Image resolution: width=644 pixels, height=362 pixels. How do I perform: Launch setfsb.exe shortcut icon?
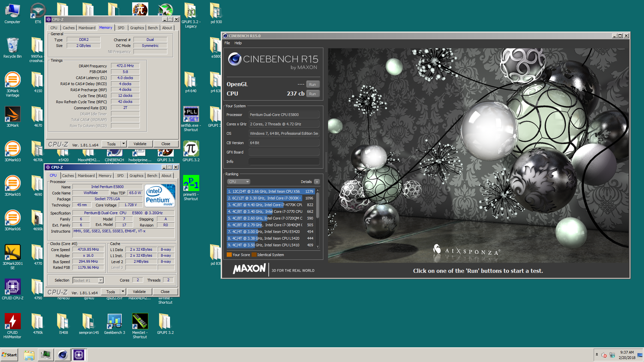(191, 119)
